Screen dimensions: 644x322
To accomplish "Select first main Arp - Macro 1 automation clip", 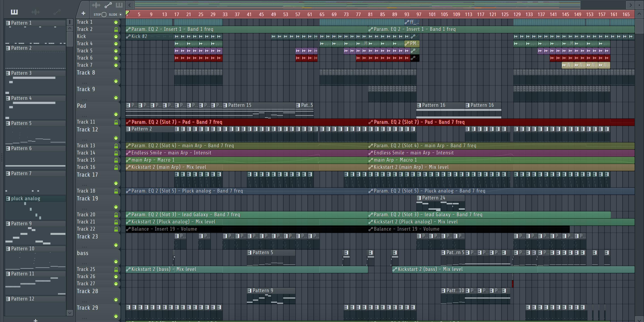I will tap(247, 160).
